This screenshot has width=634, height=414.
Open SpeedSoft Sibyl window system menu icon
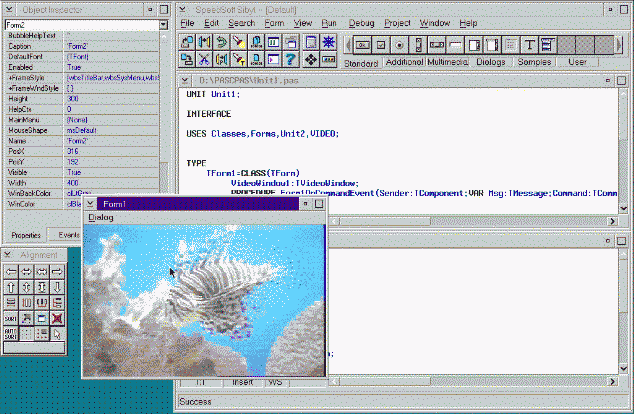click(x=183, y=9)
